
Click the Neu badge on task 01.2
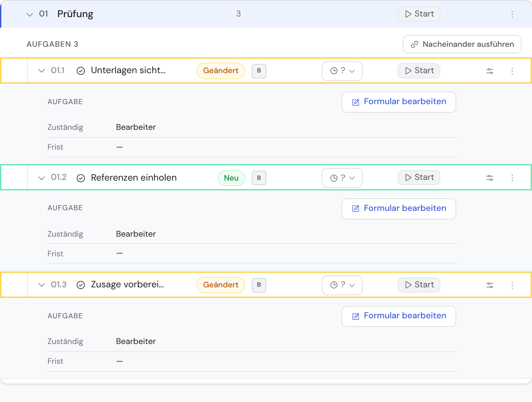pyautogui.click(x=231, y=178)
